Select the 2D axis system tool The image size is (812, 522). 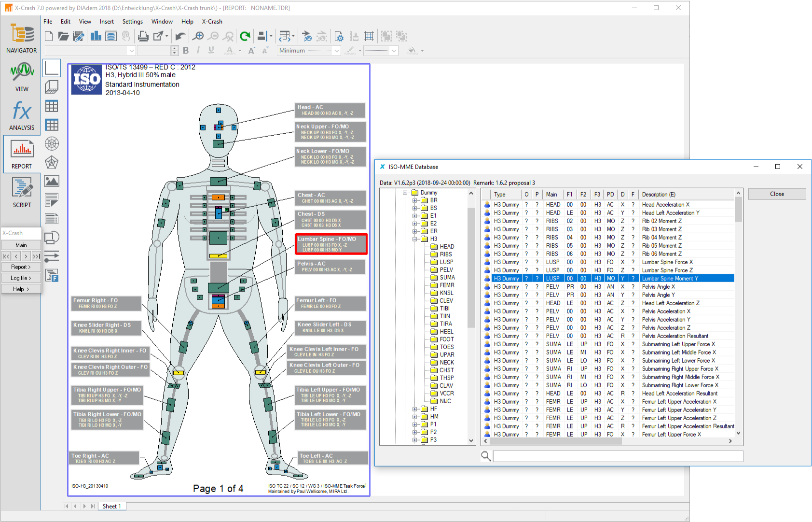(x=52, y=68)
